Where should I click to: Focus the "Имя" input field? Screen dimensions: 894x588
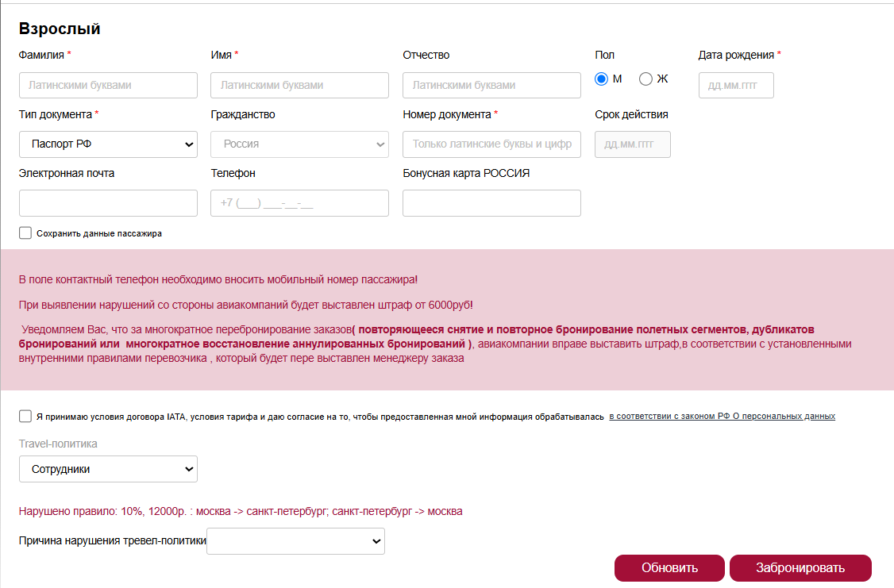[300, 85]
